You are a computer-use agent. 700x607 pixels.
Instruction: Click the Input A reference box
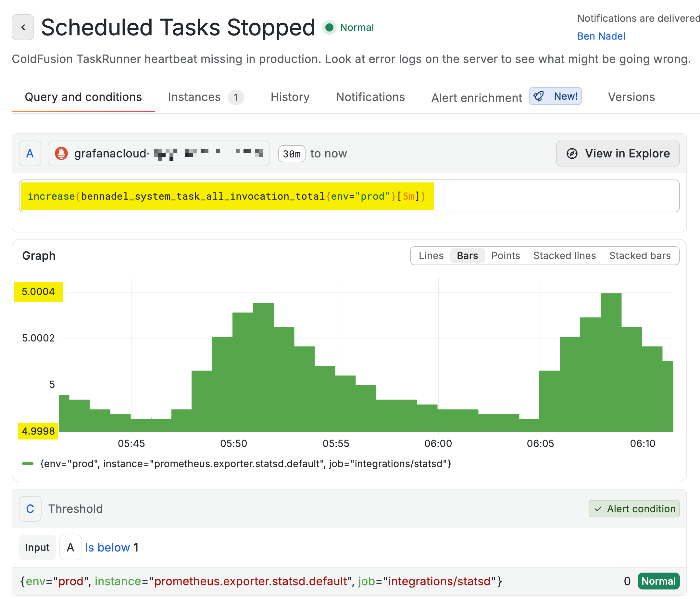[70, 547]
